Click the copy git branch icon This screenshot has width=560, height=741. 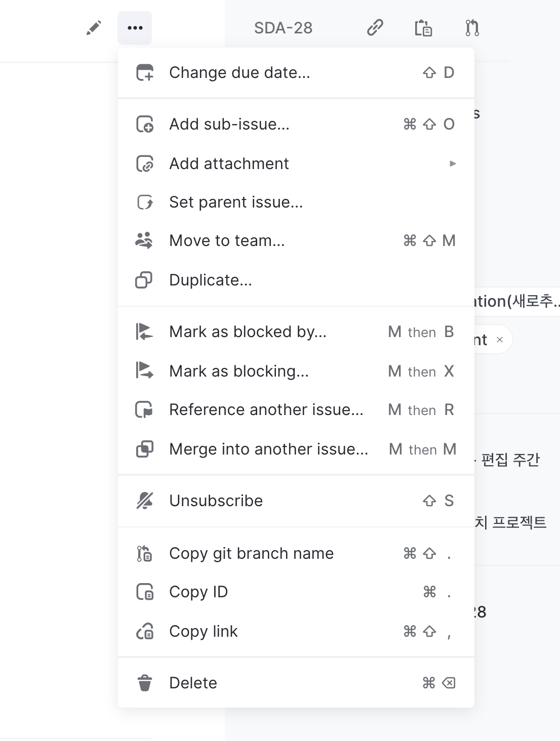pyautogui.click(x=472, y=28)
